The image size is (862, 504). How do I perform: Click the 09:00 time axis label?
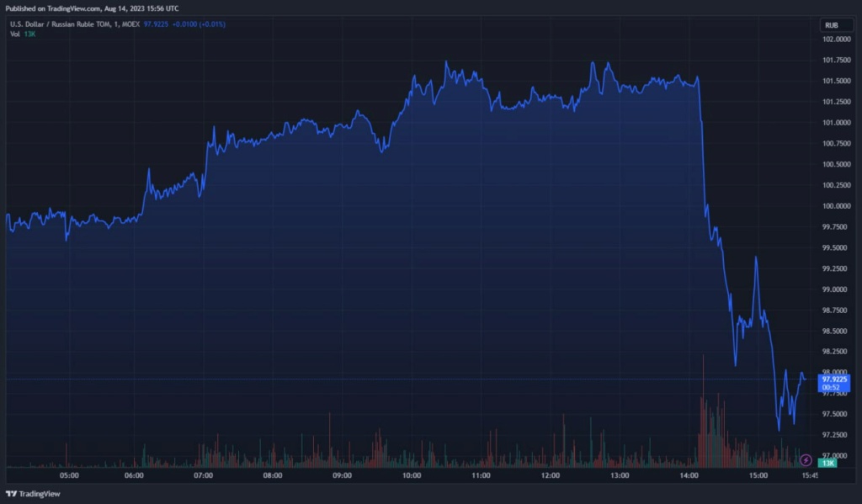coord(342,475)
